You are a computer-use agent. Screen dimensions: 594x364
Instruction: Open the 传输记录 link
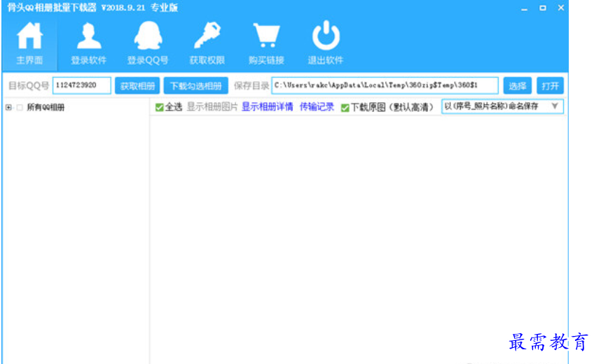tap(317, 107)
